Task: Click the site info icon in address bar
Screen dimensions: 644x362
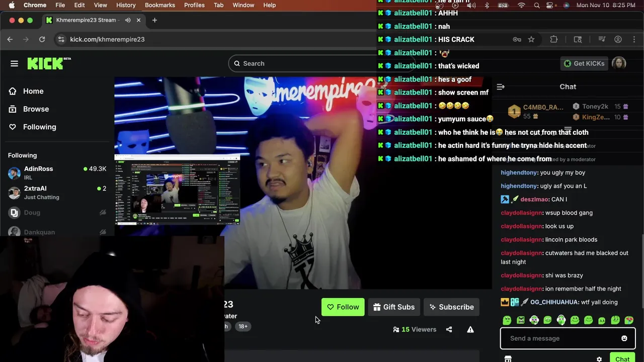Action: pyautogui.click(x=61, y=39)
